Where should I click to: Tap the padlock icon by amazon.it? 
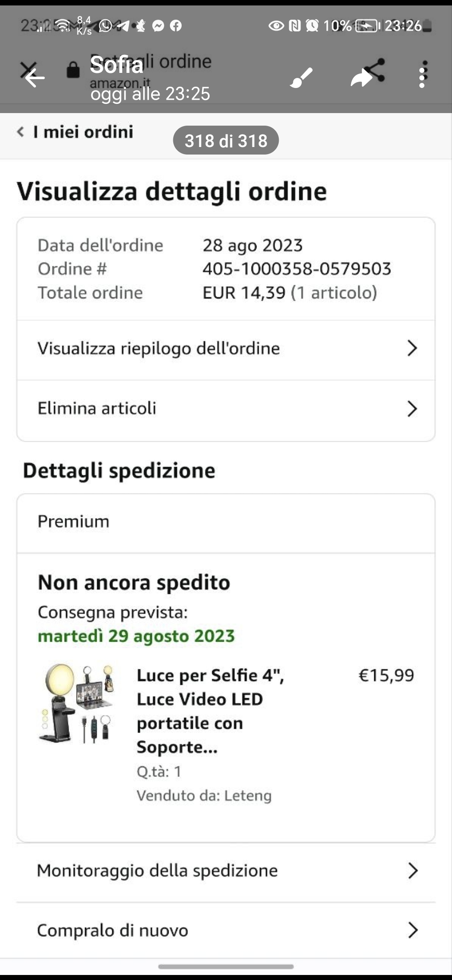click(x=73, y=70)
